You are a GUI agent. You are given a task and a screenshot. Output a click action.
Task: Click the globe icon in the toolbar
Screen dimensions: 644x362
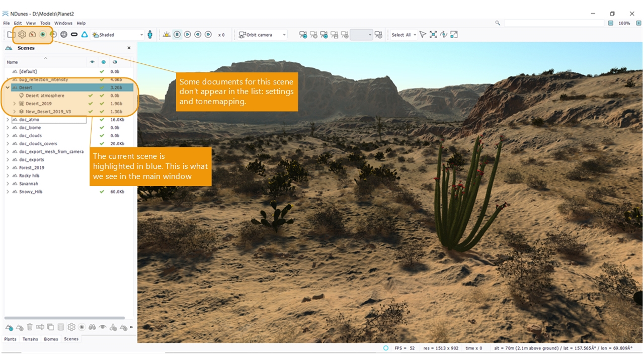pos(64,35)
